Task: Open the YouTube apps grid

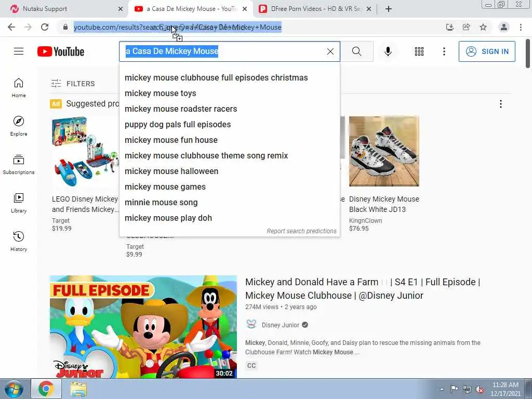Action: [419, 51]
